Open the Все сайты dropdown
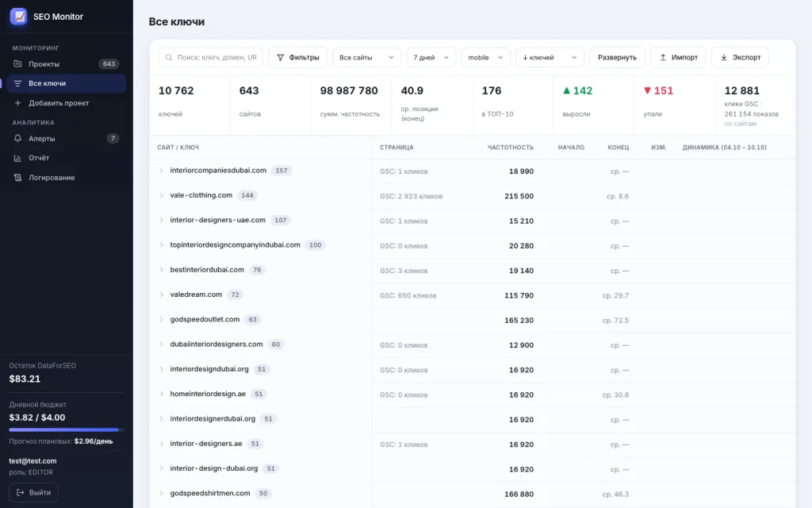812x508 pixels. point(366,57)
